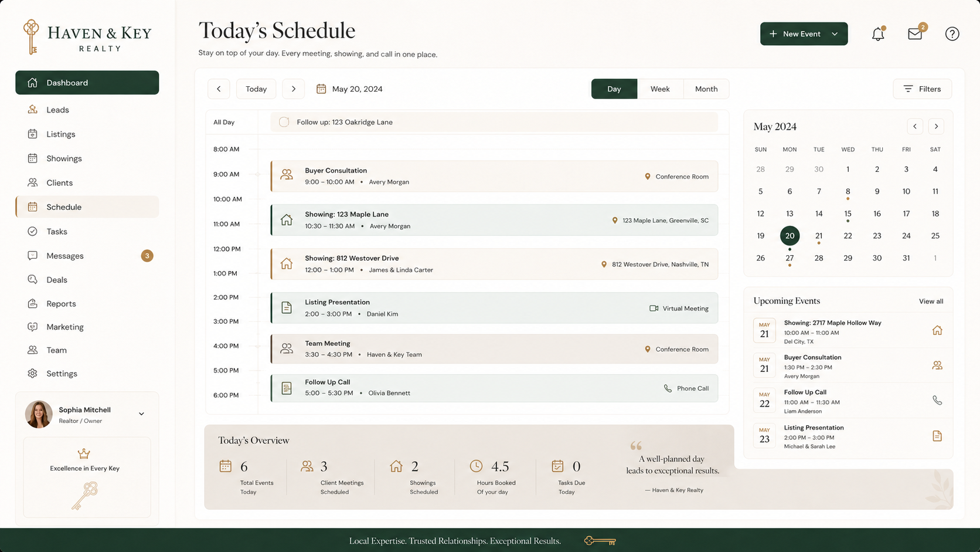Screen dimensions: 980x552
Task: Go to next day with right chevron
Action: tap(294, 89)
